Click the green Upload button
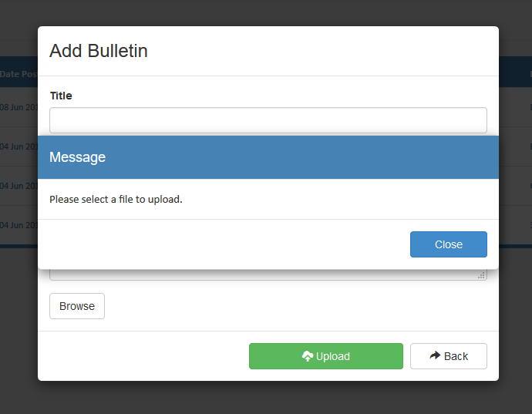 point(326,356)
